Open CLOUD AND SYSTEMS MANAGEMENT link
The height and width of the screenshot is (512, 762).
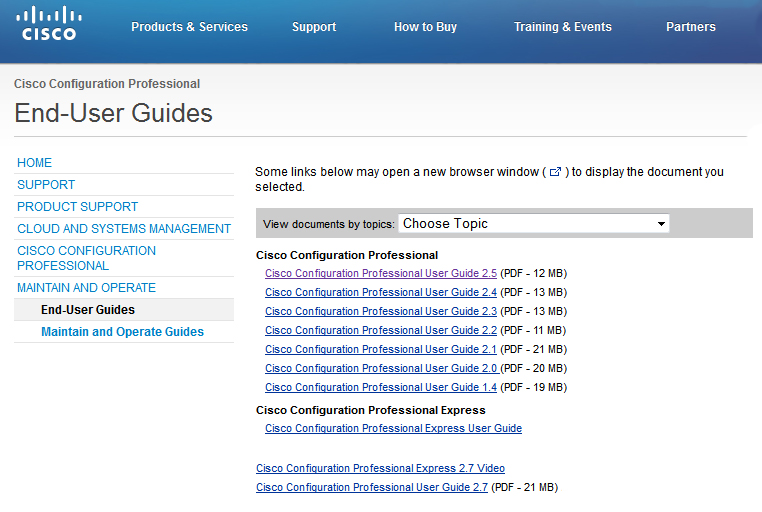point(124,228)
